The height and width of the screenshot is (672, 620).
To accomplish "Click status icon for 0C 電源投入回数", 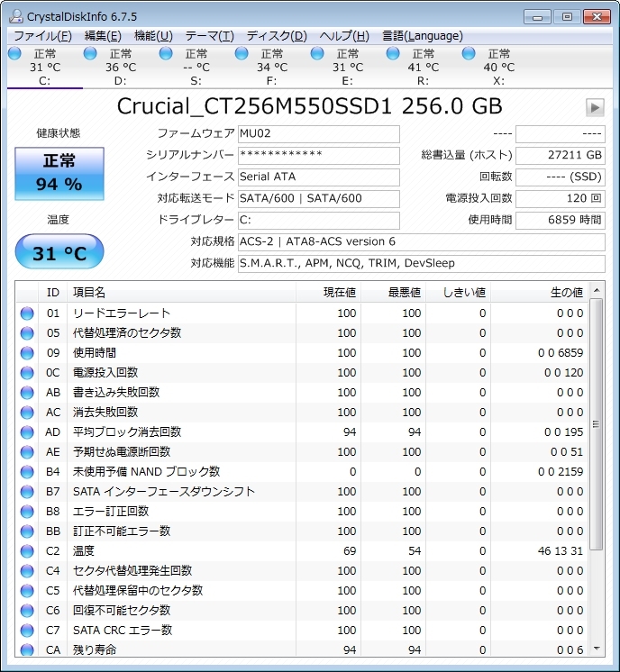I will tap(27, 373).
